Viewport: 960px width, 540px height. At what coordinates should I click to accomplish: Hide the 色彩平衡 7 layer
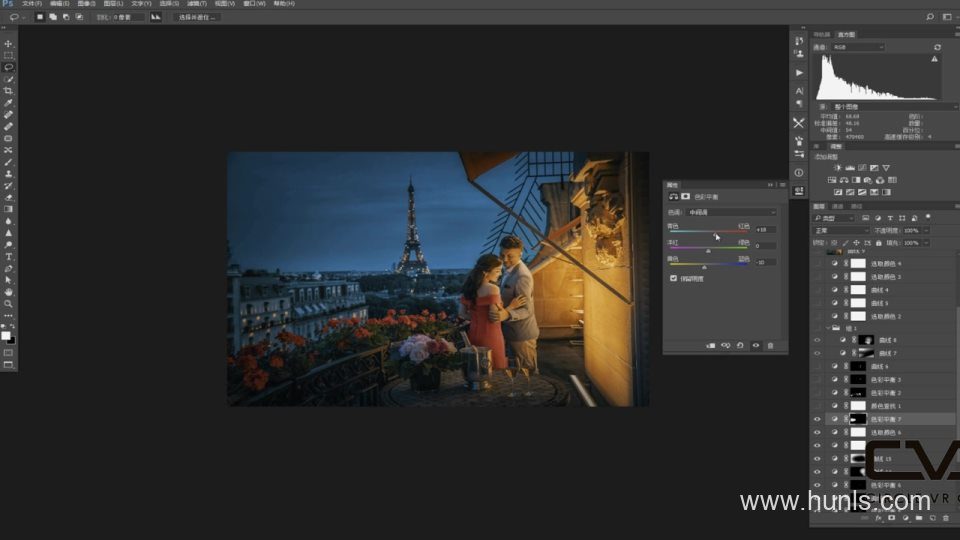[817, 419]
